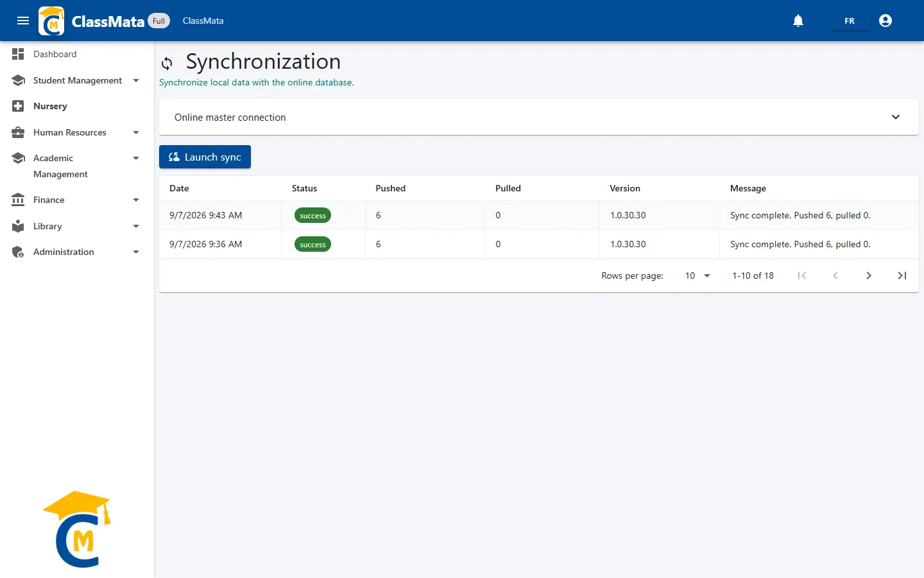Go to the first page
Viewport: 924px width, 578px height.
[x=802, y=276]
